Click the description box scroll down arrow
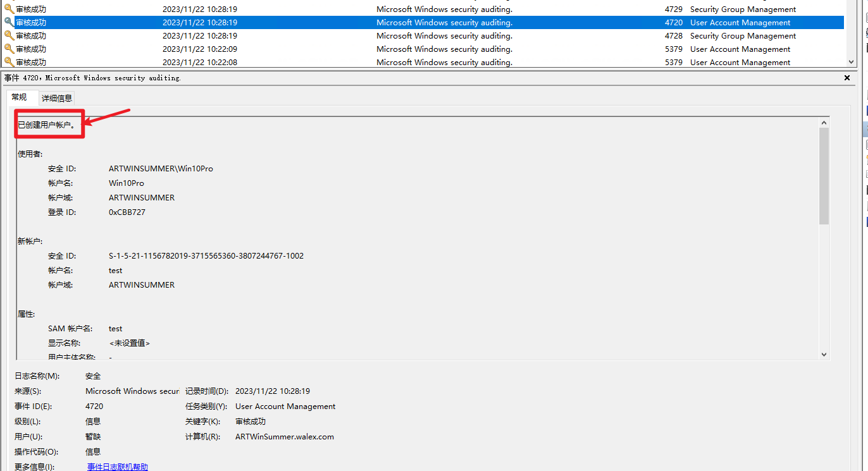This screenshot has height=471, width=868. (824, 355)
